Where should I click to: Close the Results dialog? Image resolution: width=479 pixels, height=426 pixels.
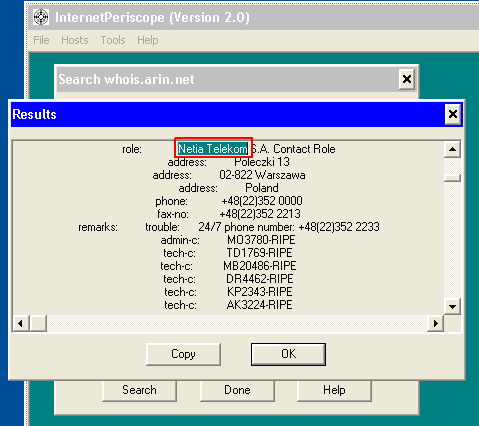coord(453,114)
